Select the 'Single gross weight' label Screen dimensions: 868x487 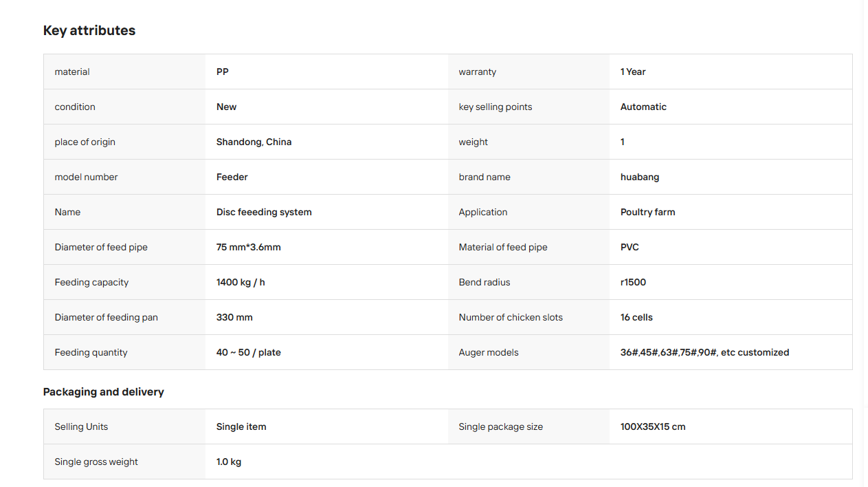pos(96,462)
